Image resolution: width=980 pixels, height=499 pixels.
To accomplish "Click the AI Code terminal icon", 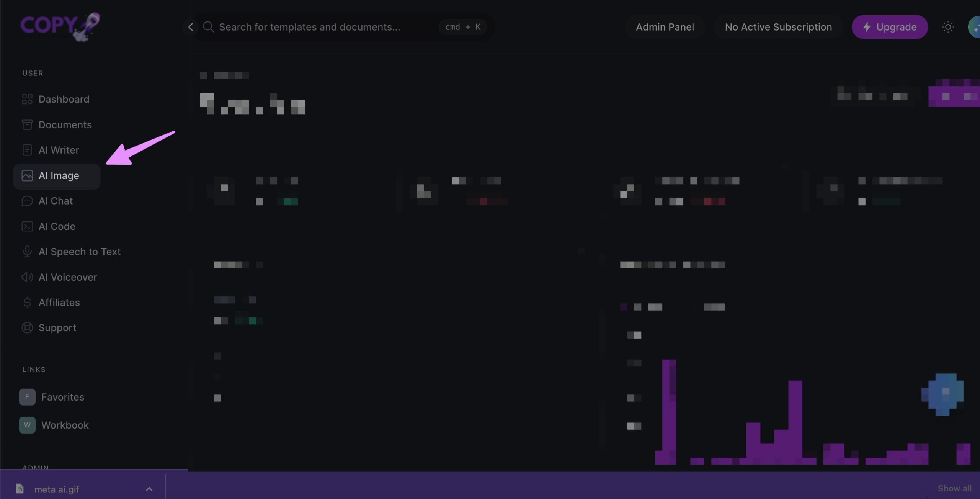I will pos(27,226).
